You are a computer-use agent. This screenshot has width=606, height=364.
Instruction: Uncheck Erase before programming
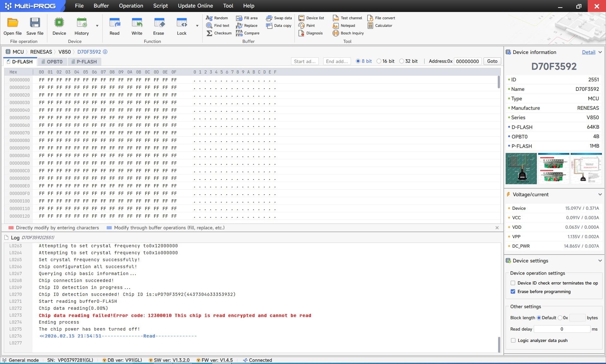tap(513, 291)
